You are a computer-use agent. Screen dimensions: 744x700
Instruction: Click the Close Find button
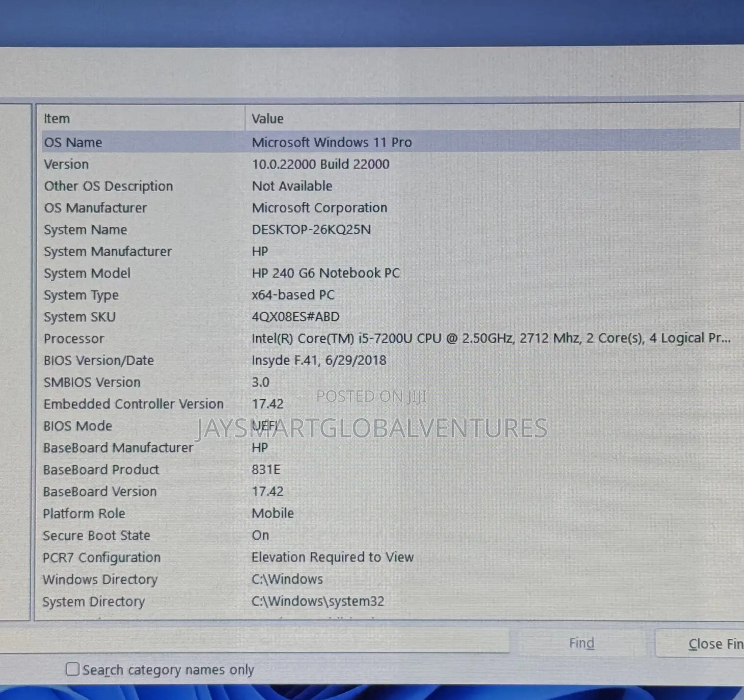tap(699, 644)
